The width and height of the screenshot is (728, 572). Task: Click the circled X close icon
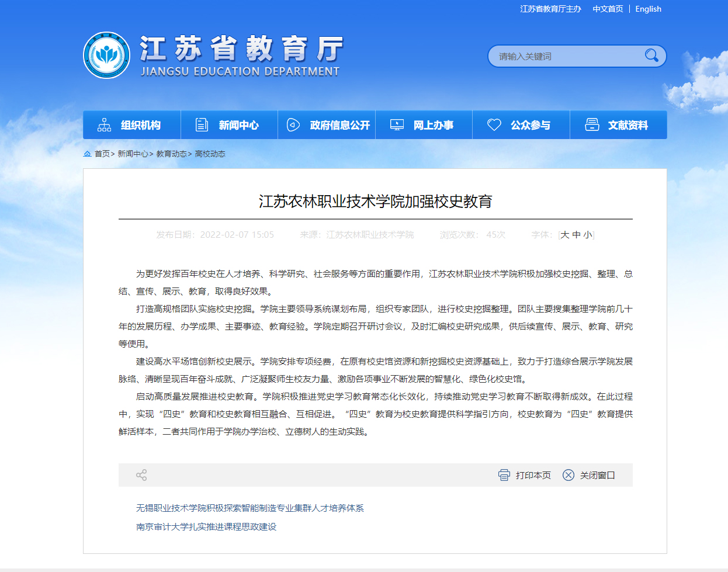[568, 475]
